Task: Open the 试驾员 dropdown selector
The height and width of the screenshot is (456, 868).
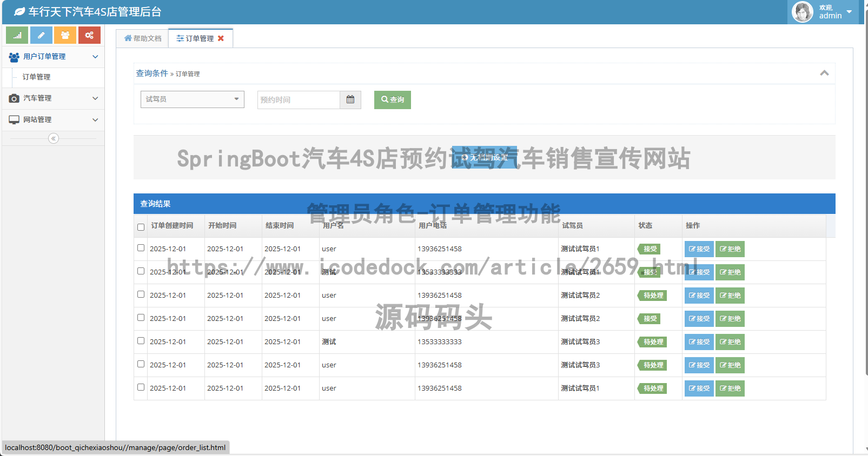Action: click(x=192, y=99)
